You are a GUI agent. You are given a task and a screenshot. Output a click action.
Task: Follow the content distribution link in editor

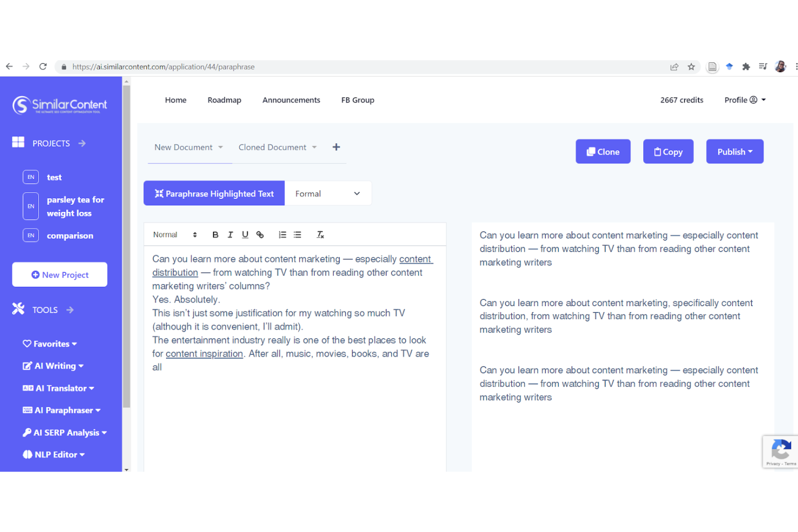click(175, 273)
